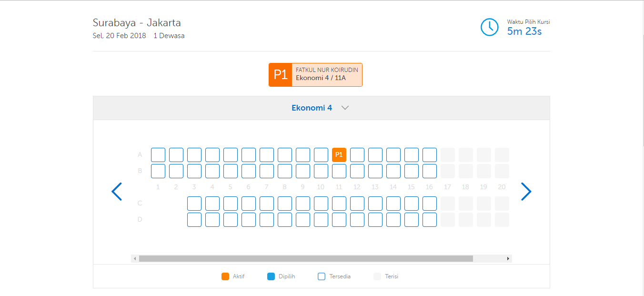Open the Ekonomi 4 carriage selector label
644x296 pixels.
point(312,108)
